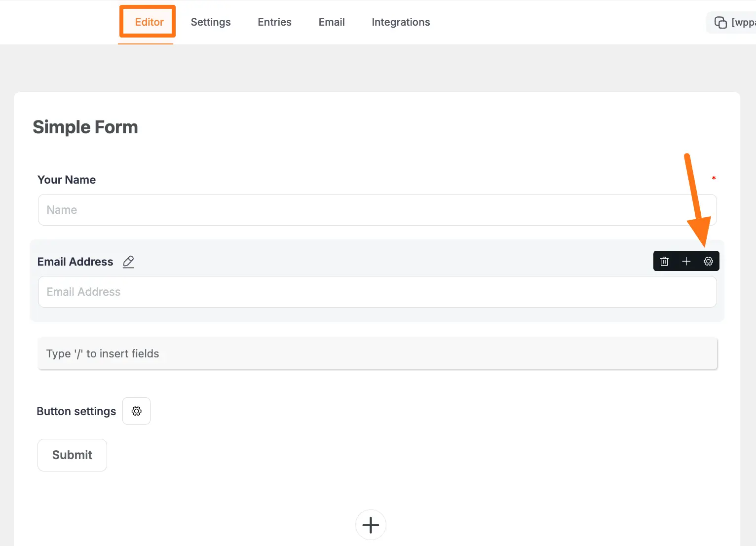Click the Email Address field label
Viewport: 756px width, 546px height.
[x=76, y=262]
